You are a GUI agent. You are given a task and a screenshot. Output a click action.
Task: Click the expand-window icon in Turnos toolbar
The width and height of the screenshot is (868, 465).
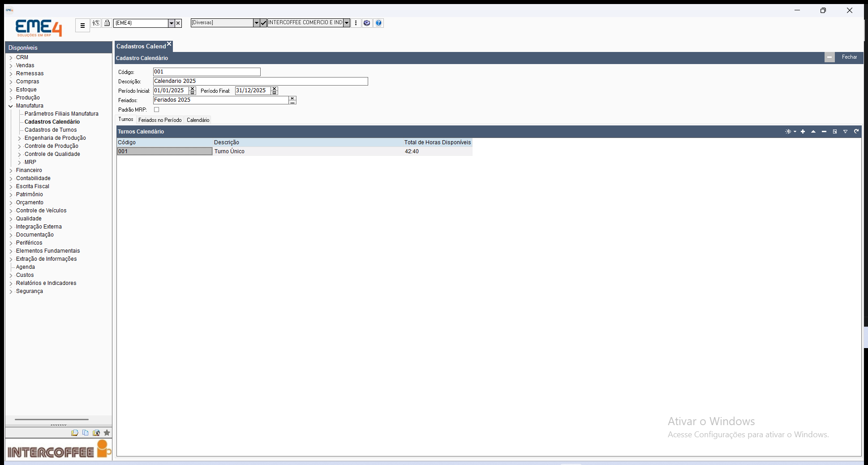(835, 132)
